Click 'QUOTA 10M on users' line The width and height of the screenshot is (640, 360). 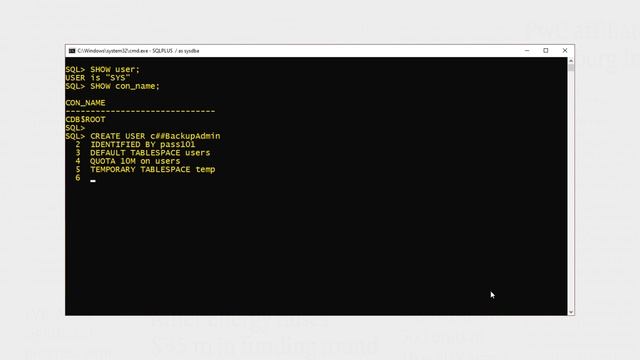coord(135,161)
